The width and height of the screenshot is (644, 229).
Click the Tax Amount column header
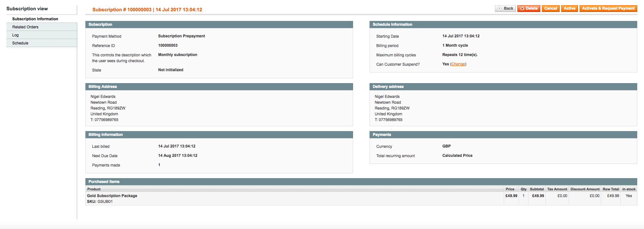click(557, 189)
